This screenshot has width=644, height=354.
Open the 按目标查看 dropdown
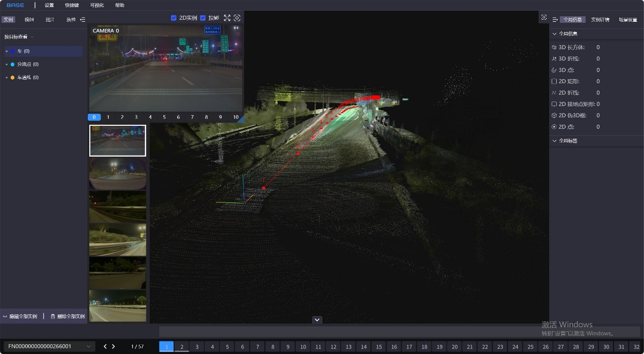(19, 37)
